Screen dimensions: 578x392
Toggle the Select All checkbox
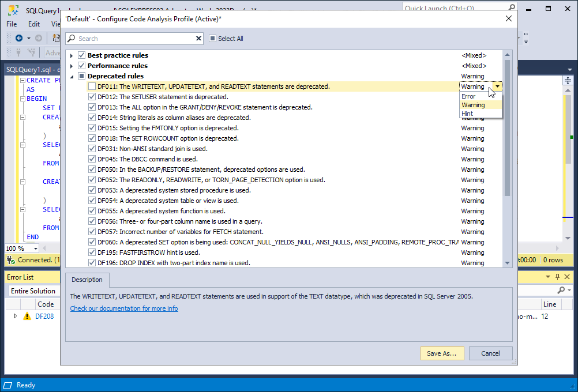point(212,39)
